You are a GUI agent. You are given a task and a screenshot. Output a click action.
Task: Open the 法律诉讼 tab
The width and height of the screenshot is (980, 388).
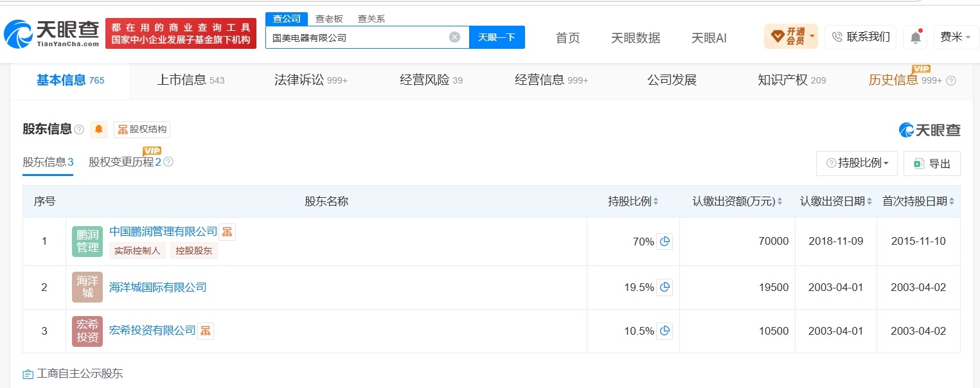click(x=310, y=80)
